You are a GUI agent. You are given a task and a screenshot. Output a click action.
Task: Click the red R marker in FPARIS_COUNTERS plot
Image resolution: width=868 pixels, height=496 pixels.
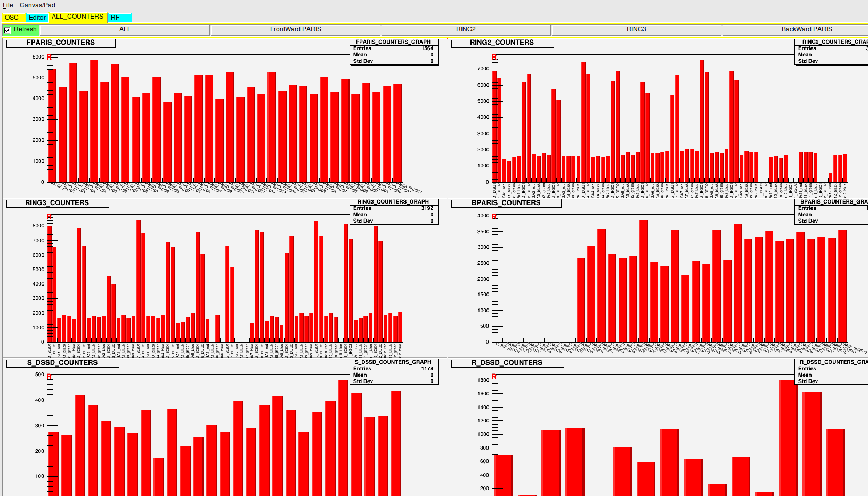pyautogui.click(x=49, y=57)
